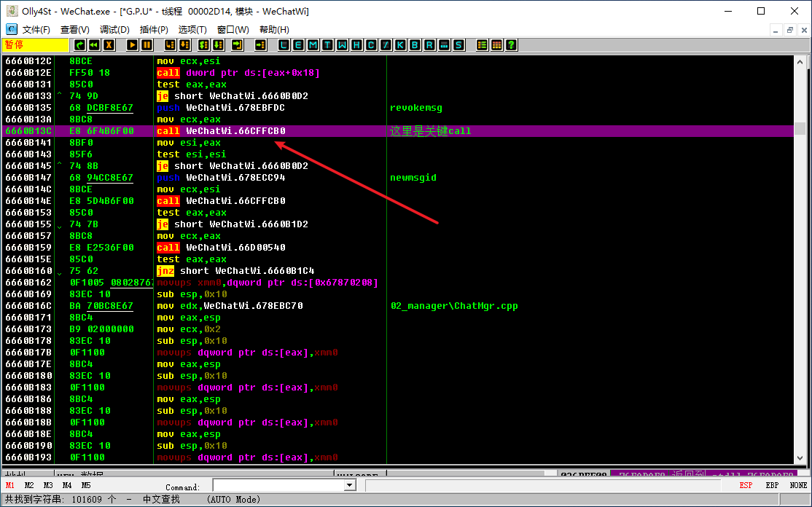Click the M3 button in command bar
This screenshot has height=507, width=812.
[48, 485]
